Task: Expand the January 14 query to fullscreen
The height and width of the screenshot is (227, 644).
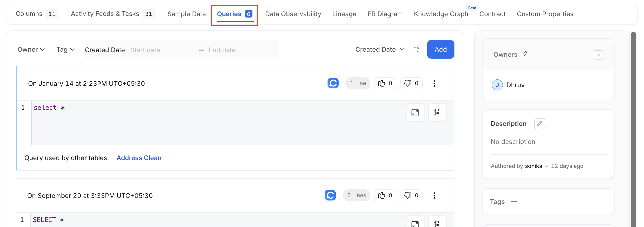Action: pos(415,113)
